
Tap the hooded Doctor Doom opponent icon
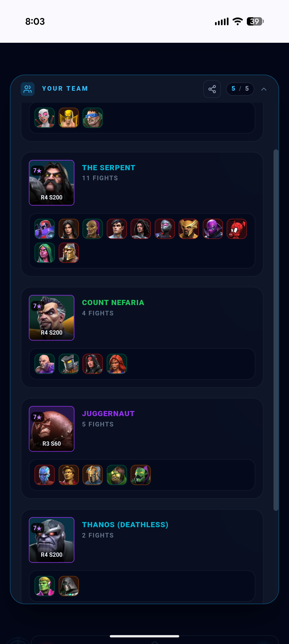click(x=69, y=586)
